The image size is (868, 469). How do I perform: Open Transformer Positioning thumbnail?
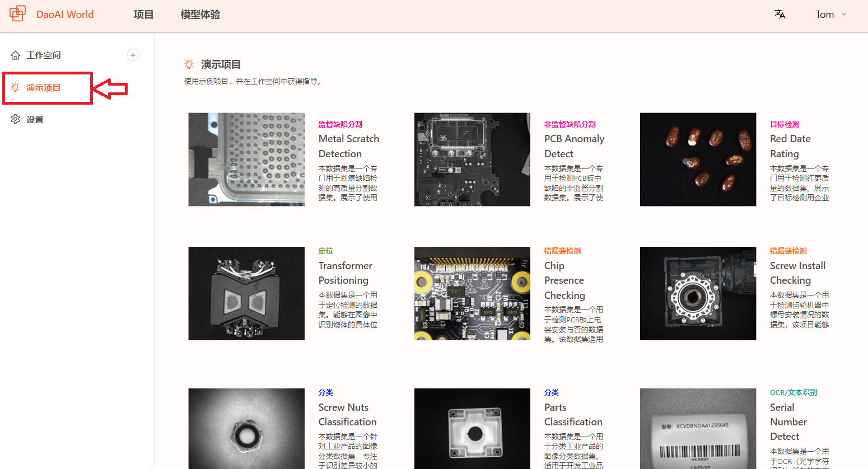[246, 293]
